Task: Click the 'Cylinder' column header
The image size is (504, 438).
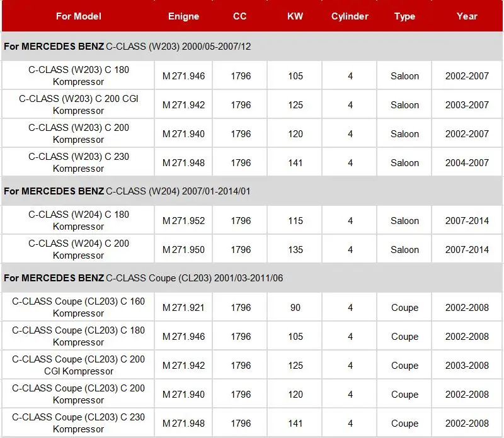Action: [350, 16]
